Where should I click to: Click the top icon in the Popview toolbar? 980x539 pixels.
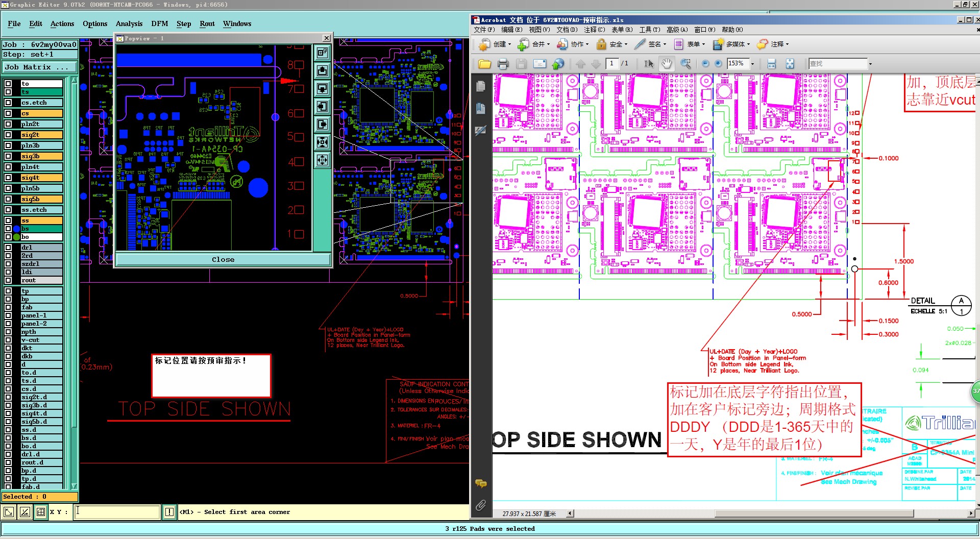click(322, 53)
